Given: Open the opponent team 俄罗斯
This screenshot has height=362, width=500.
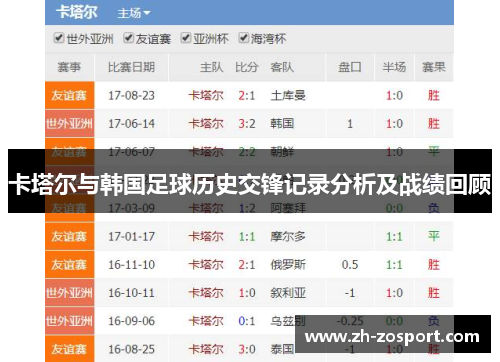Looking at the screenshot, I should (x=288, y=265).
